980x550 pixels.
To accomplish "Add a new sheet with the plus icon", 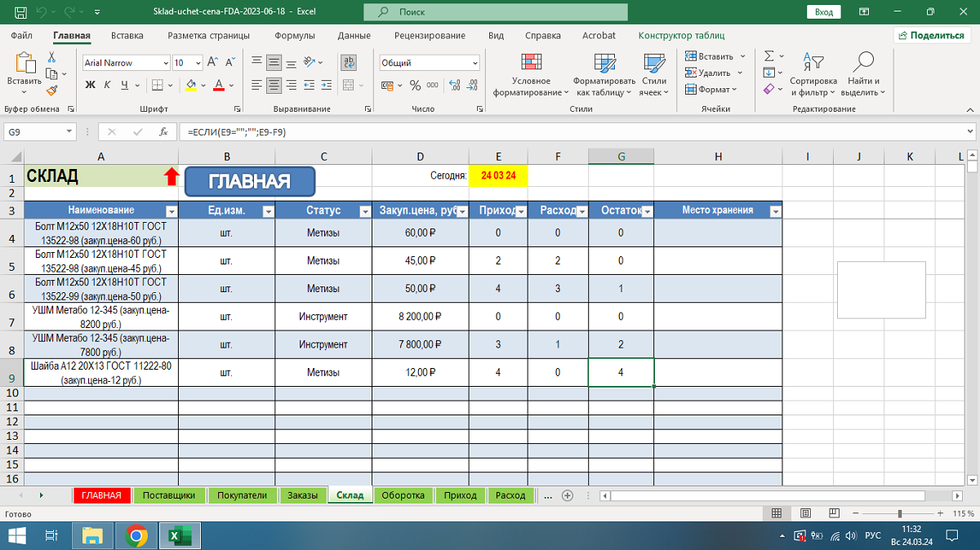I will [x=568, y=495].
